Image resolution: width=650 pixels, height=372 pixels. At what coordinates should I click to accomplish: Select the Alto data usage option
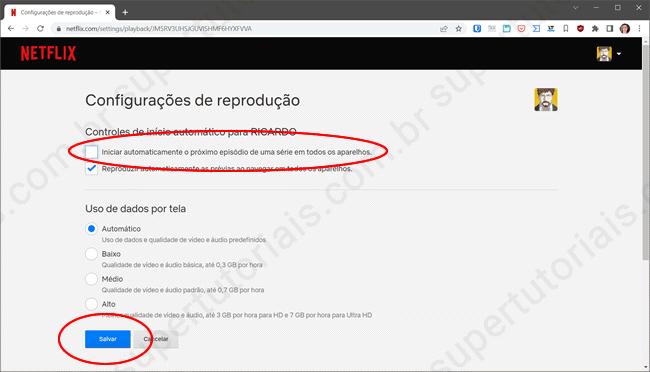92,304
